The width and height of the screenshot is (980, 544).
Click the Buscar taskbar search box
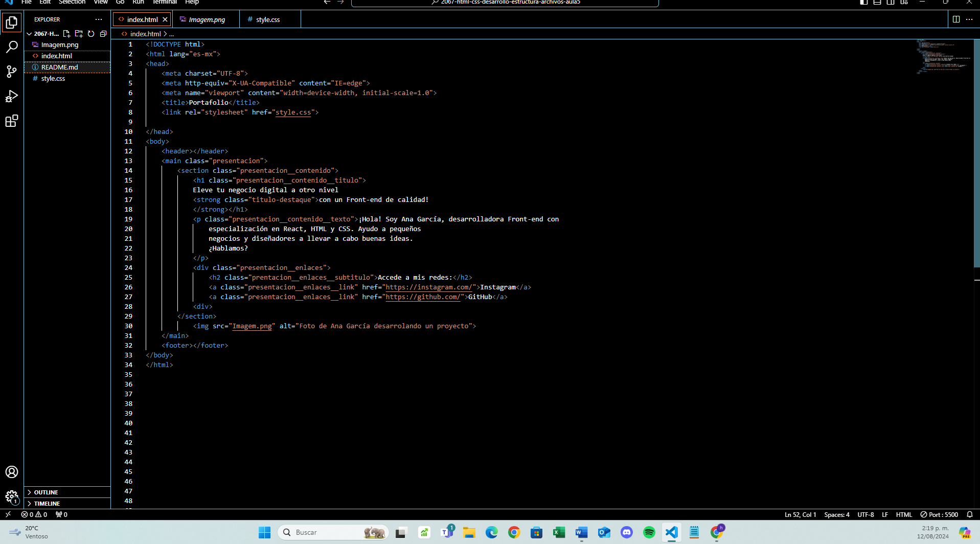(333, 532)
